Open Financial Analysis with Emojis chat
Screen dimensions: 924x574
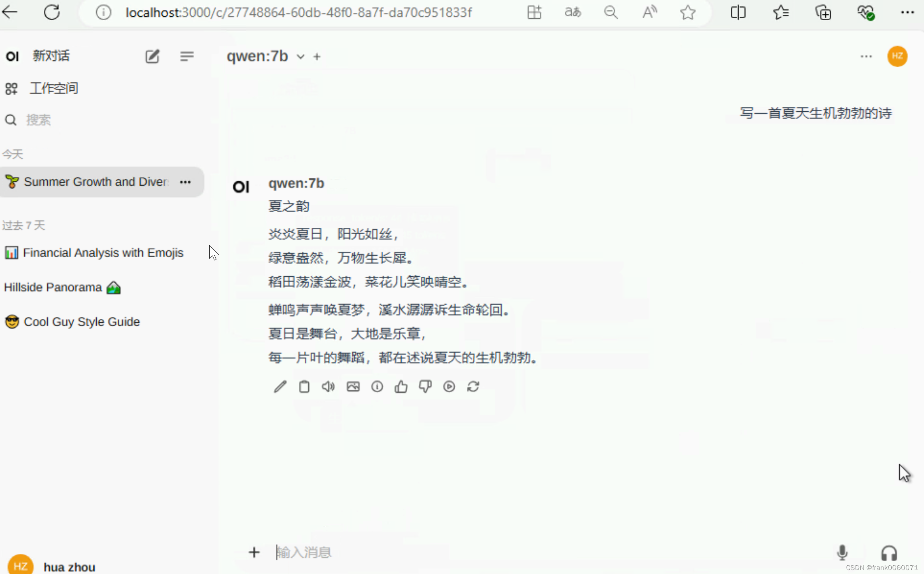103,253
